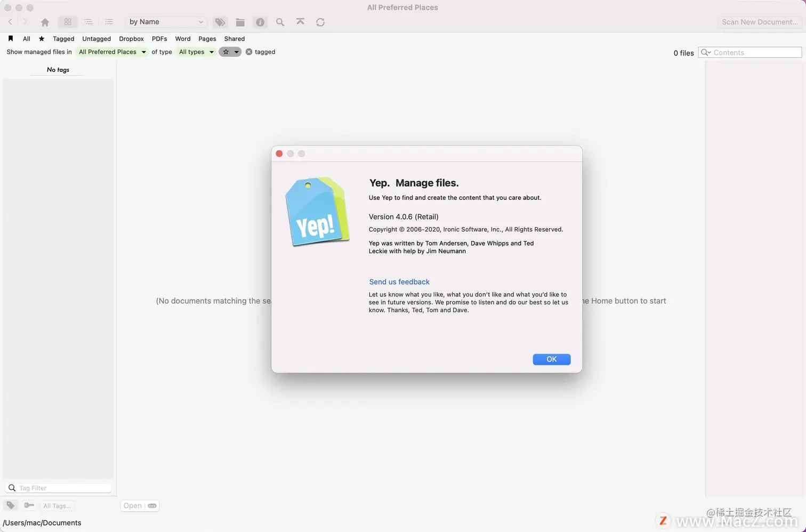Select the All saved search
The height and width of the screenshot is (532, 806).
tap(27, 38)
